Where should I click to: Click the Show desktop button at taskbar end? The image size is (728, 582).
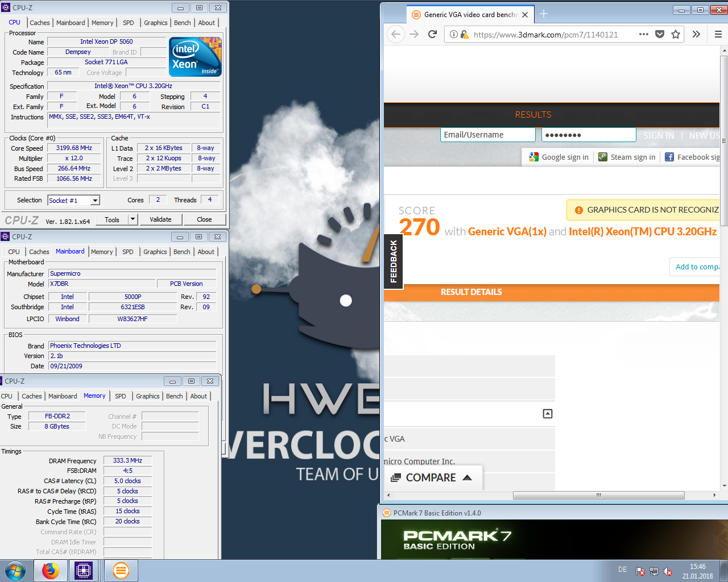(x=724, y=571)
